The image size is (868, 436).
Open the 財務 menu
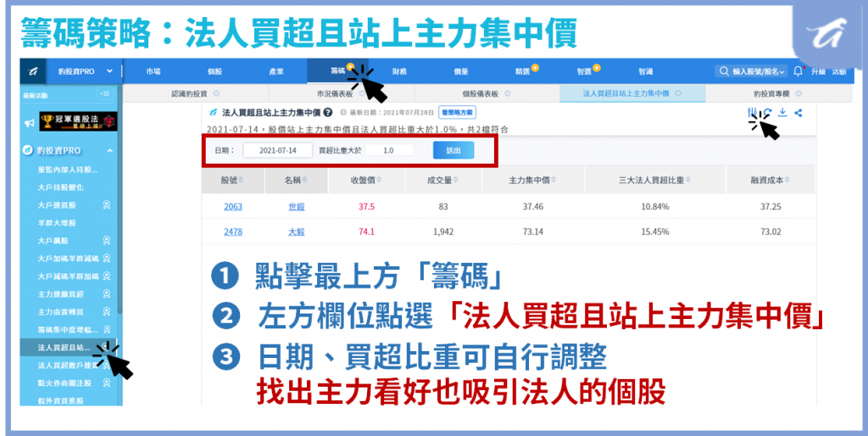tap(399, 71)
